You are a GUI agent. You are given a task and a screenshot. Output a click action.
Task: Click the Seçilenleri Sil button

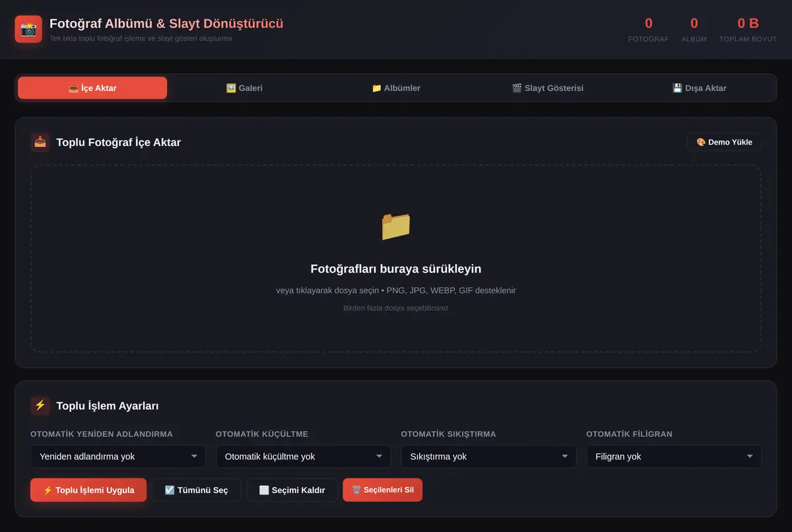(383, 490)
